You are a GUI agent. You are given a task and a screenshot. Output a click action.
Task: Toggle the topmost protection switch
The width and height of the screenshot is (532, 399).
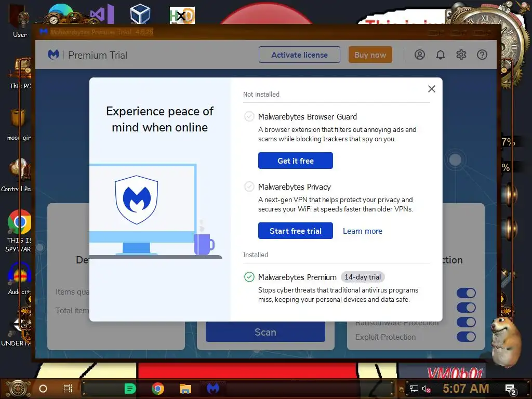pyautogui.click(x=466, y=293)
